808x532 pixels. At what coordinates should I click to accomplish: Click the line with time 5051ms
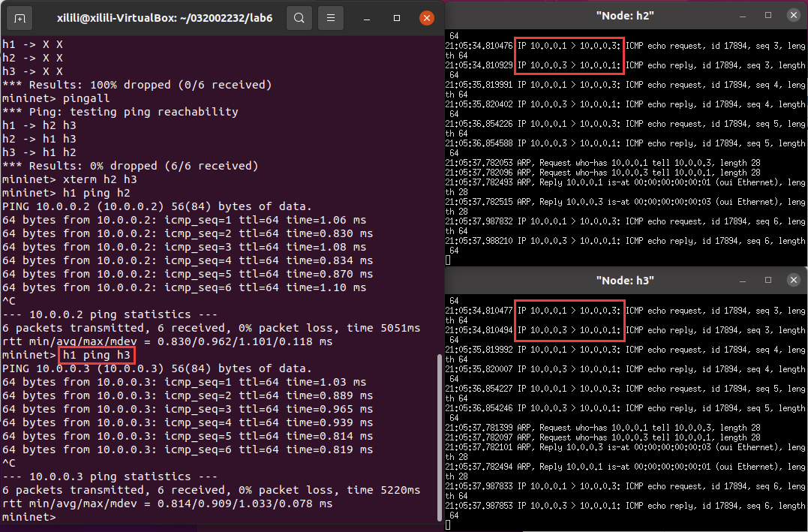coord(212,328)
